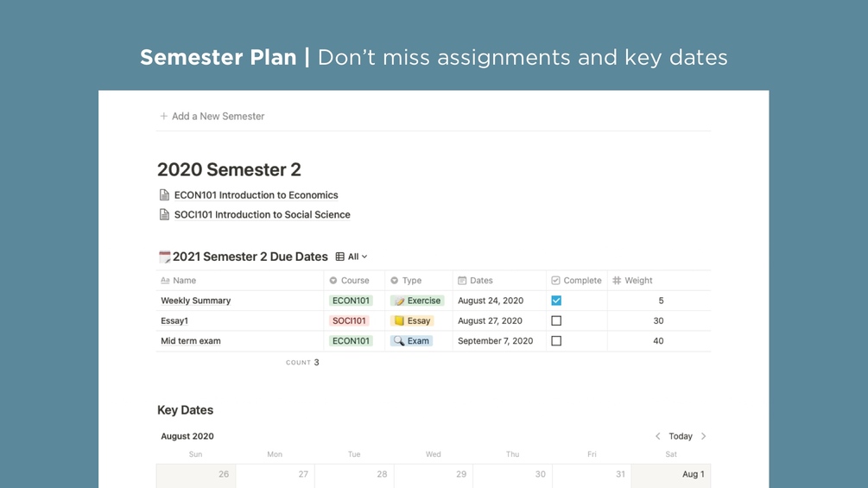Select the Aug 1 calendar day cell
The image size is (868, 488).
[x=671, y=474]
